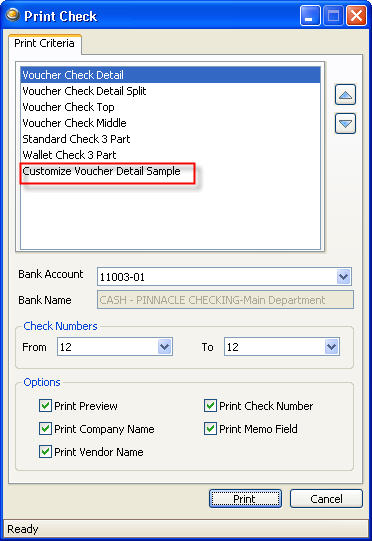Select Wallet Check 3 Part format
The image size is (372, 541).
click(x=170, y=155)
